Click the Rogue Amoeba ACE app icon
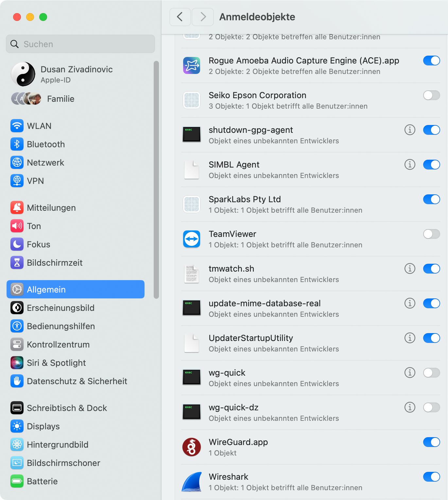 pyautogui.click(x=192, y=65)
